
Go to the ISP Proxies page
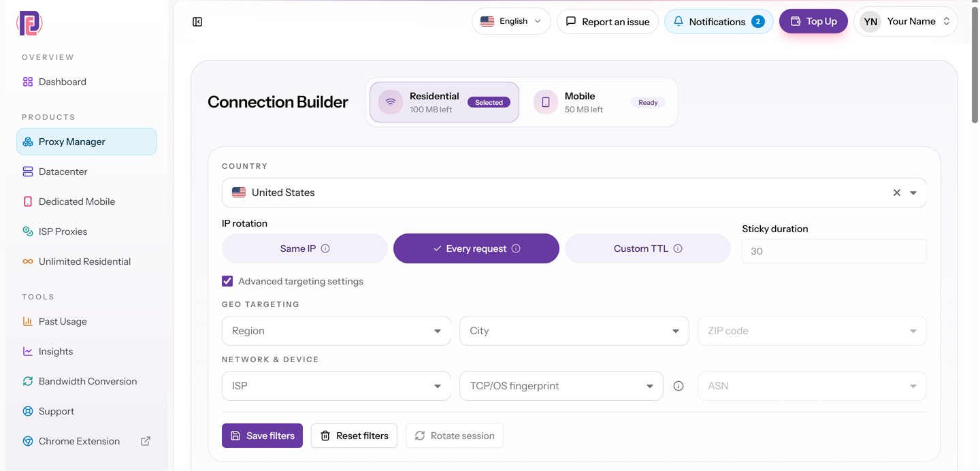(86, 231)
